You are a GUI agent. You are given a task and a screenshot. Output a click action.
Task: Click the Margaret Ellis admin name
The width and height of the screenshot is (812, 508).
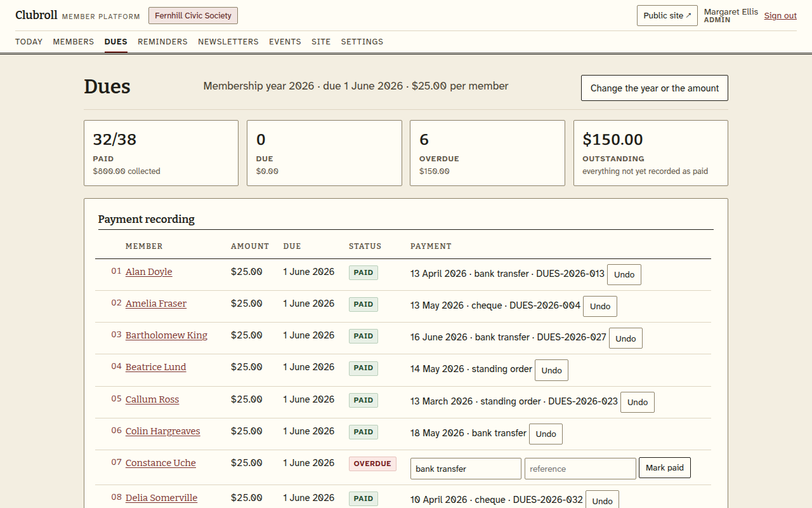tap(731, 12)
